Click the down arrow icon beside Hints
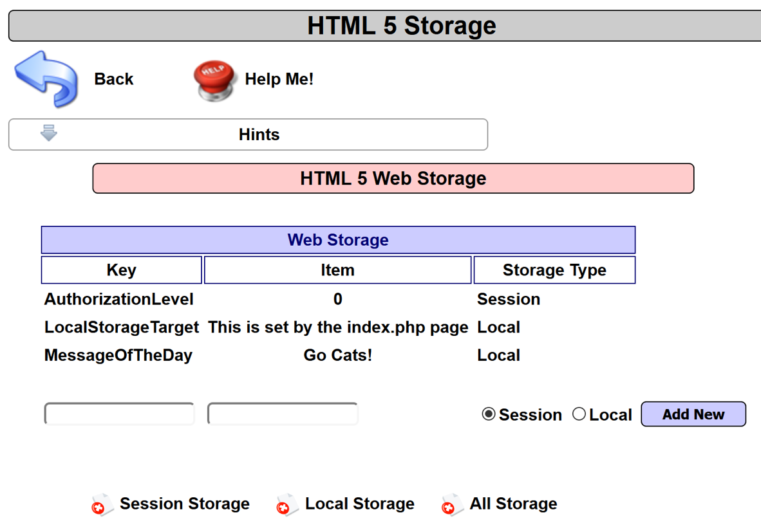761x532 pixels. tap(49, 133)
